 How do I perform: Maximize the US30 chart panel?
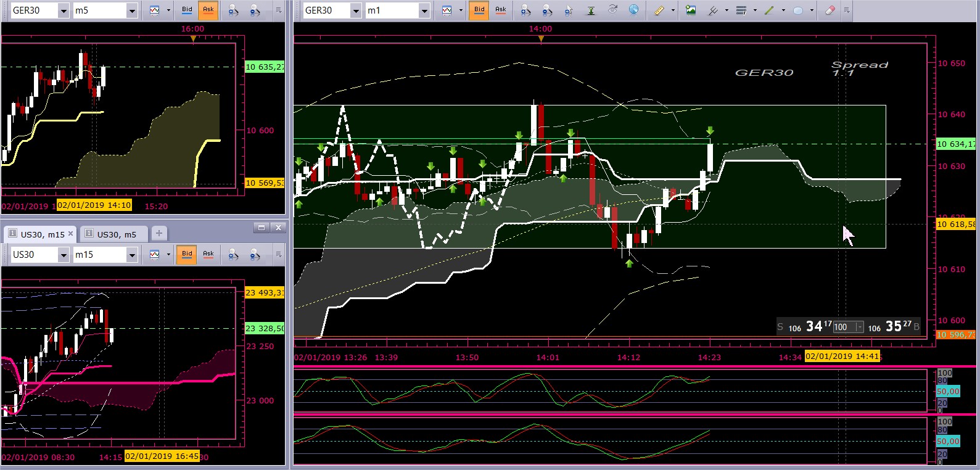[261, 228]
